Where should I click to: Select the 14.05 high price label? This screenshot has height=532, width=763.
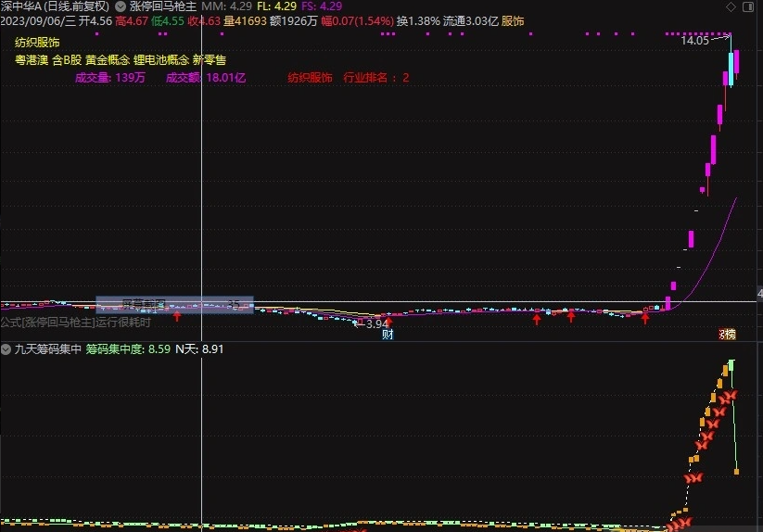[694, 41]
